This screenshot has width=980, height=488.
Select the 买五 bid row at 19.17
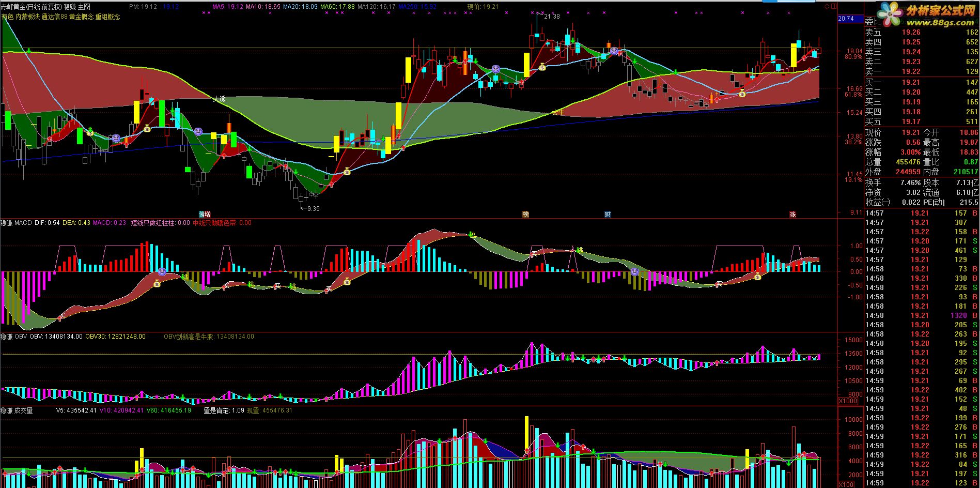[x=922, y=121]
